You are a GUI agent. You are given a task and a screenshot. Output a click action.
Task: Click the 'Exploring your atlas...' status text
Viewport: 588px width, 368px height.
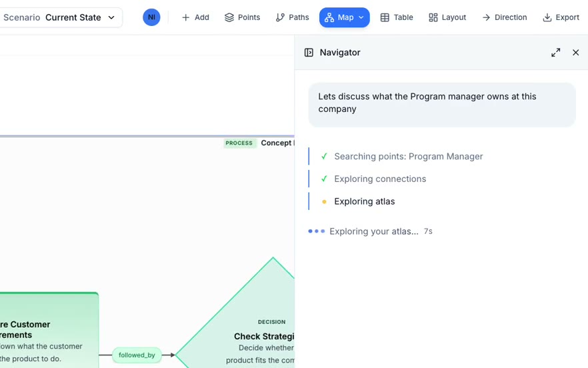pyautogui.click(x=374, y=231)
